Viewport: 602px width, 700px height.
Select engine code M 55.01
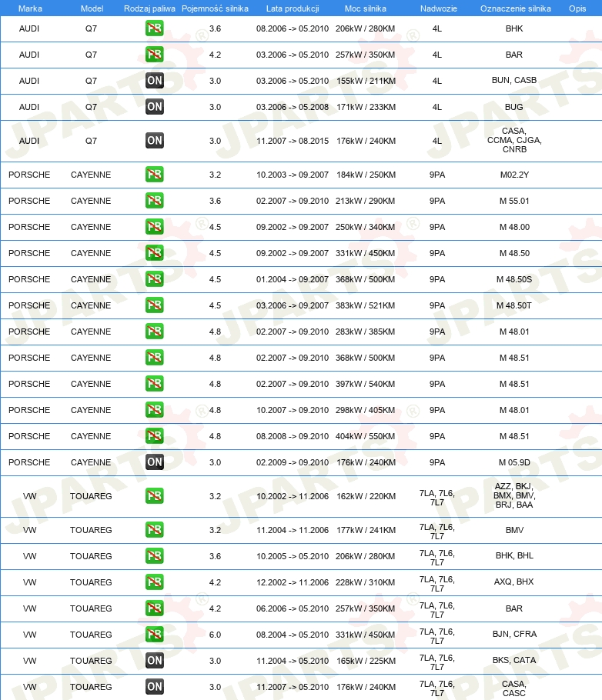click(x=514, y=201)
